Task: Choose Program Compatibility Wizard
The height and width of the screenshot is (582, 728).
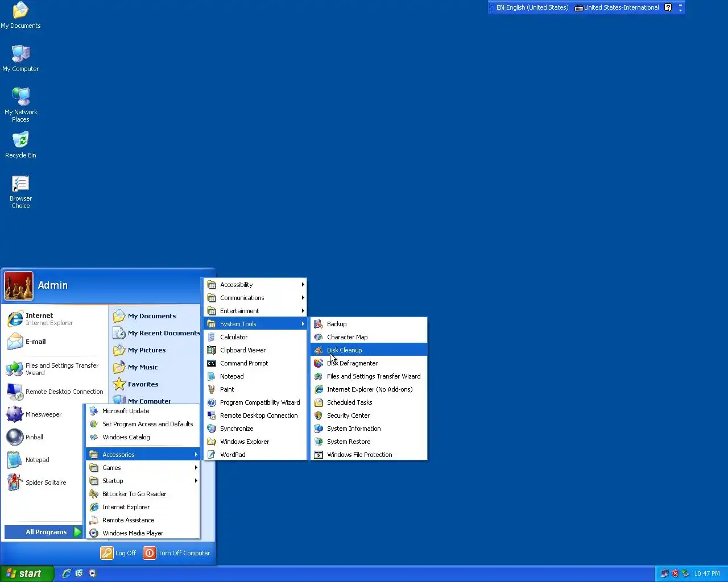Action: tap(255, 402)
